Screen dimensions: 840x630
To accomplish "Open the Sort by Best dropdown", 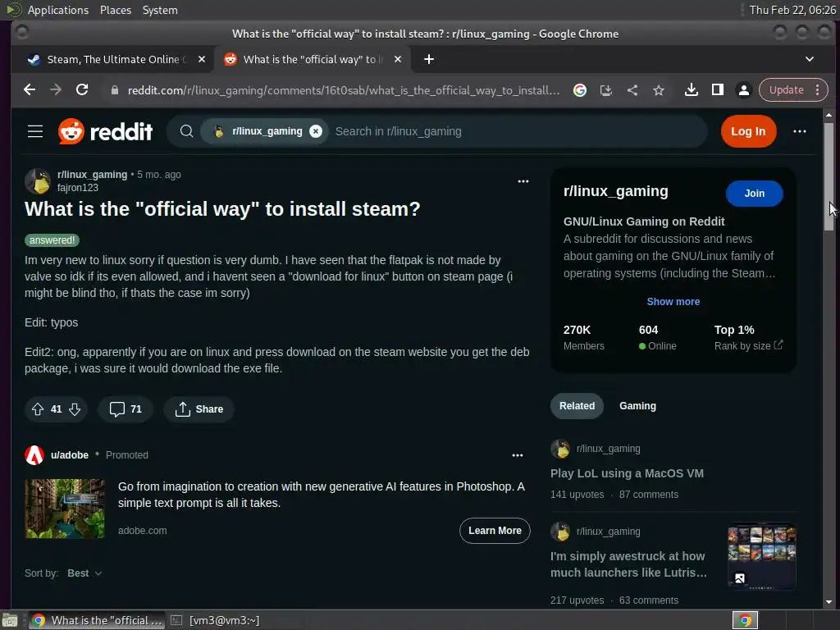I will 84,573.
